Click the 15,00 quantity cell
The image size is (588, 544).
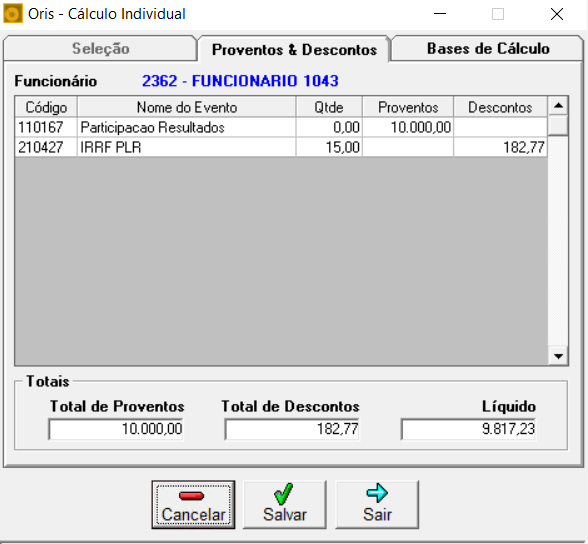tap(329, 147)
